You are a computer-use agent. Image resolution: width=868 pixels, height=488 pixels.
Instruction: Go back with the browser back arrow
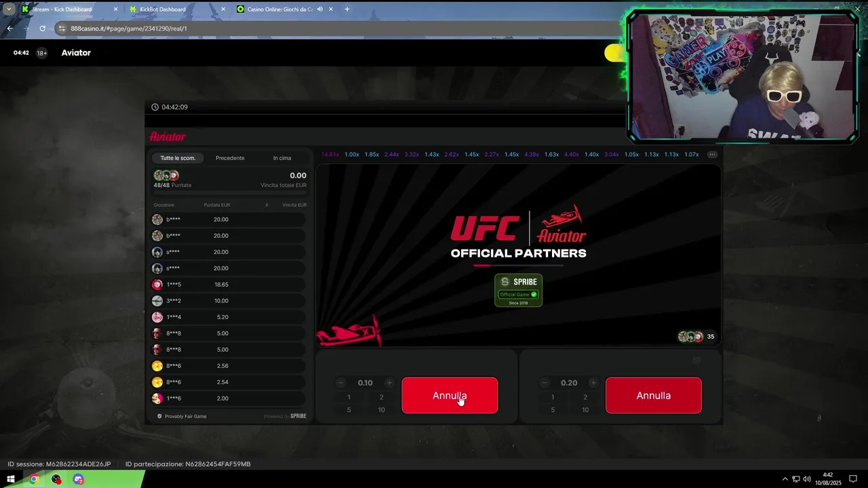tap(9, 28)
